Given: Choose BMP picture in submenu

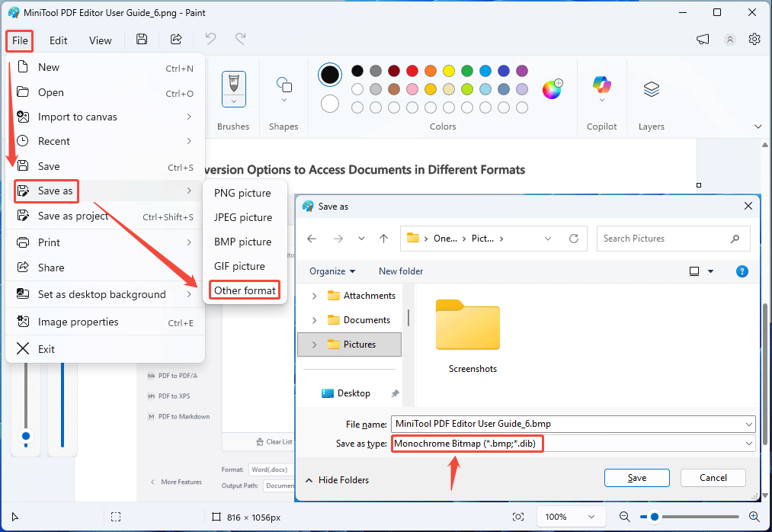Looking at the screenshot, I should point(245,242).
